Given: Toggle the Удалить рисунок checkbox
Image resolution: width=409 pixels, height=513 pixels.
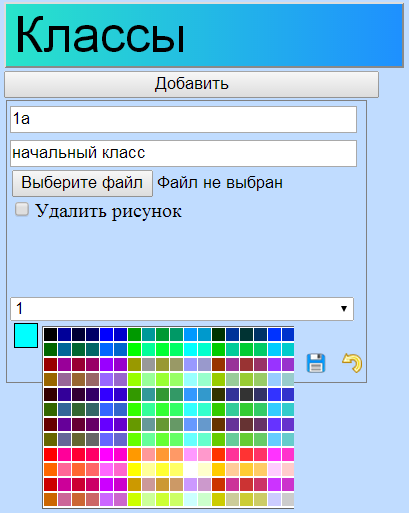Looking at the screenshot, I should click(22, 210).
